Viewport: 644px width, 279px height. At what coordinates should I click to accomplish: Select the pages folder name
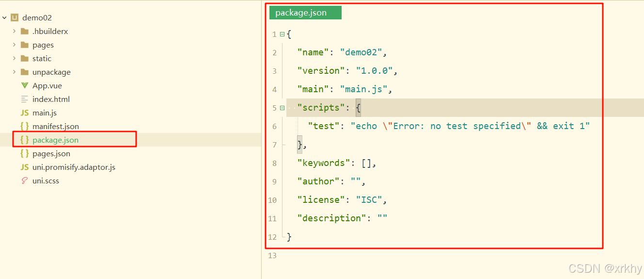pos(43,45)
